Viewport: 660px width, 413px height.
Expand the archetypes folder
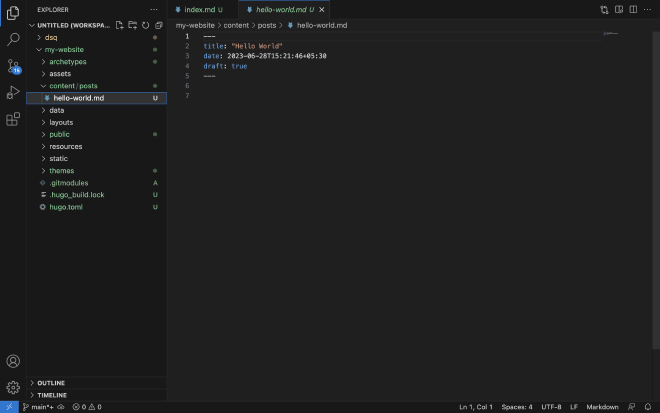(x=96, y=62)
